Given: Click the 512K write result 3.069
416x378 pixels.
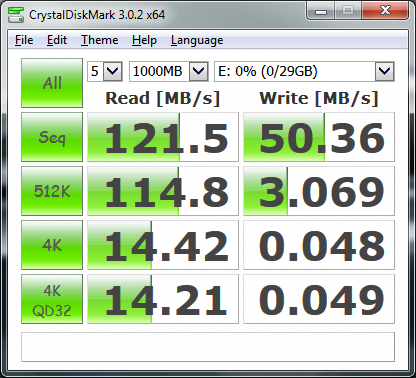Looking at the screenshot, I should point(319,191).
